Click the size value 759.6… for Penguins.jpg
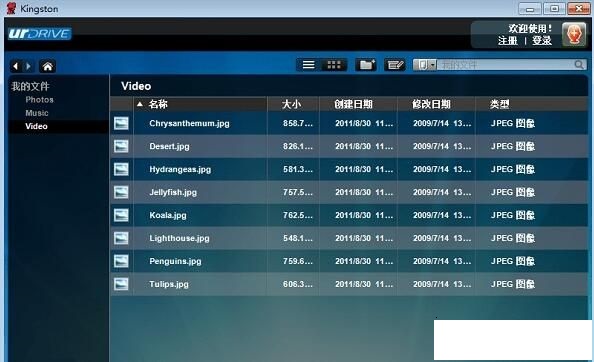 (x=298, y=261)
